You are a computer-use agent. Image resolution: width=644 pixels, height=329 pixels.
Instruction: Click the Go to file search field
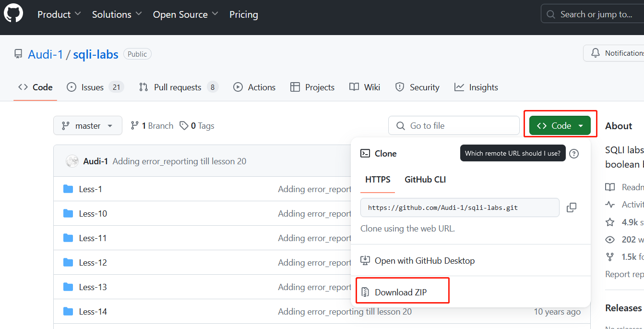[453, 126]
